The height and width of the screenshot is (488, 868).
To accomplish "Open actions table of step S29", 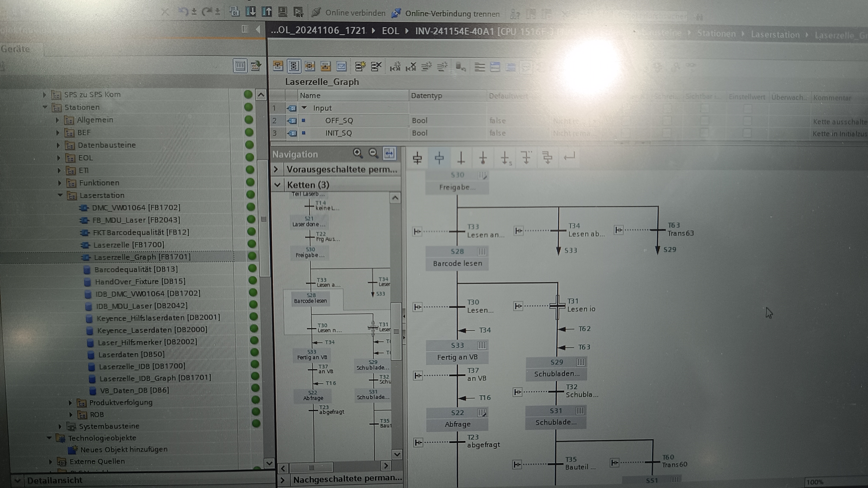I will (580, 362).
